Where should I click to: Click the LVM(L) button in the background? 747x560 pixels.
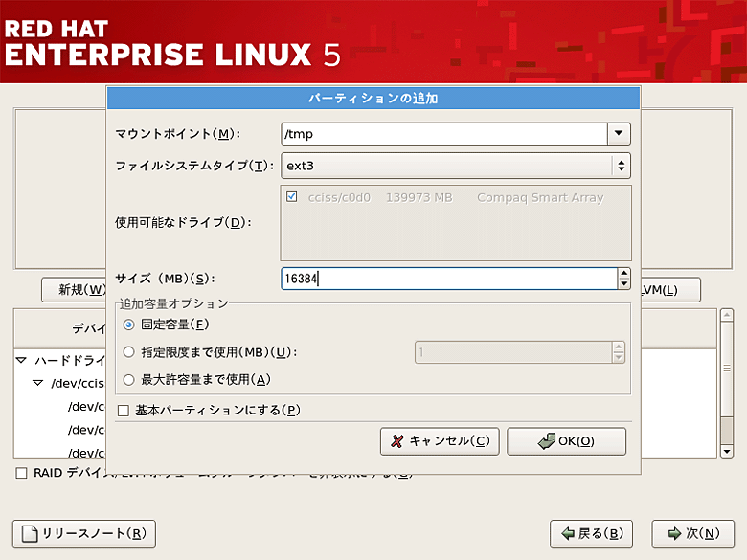(x=670, y=289)
